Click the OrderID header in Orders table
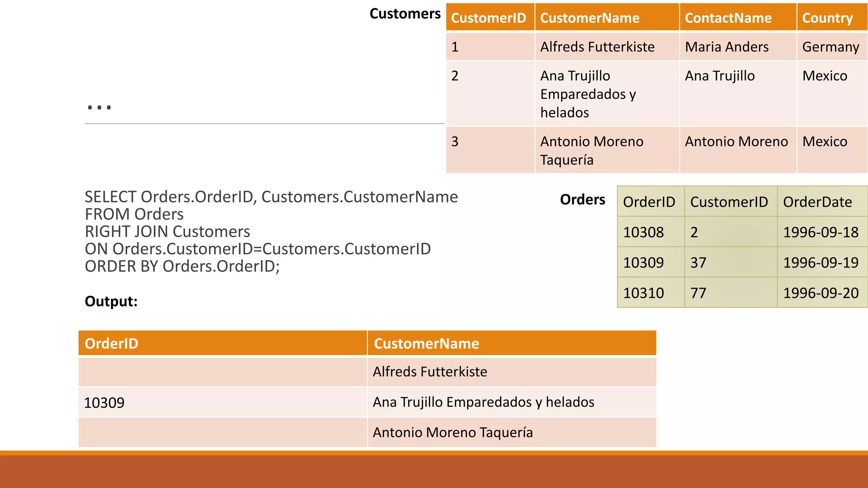868x488 pixels. (x=651, y=202)
